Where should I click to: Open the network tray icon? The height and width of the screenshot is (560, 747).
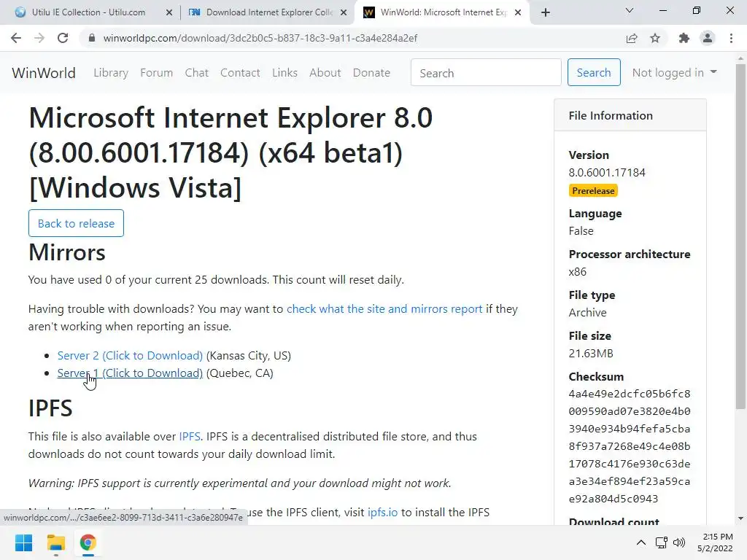click(661, 542)
